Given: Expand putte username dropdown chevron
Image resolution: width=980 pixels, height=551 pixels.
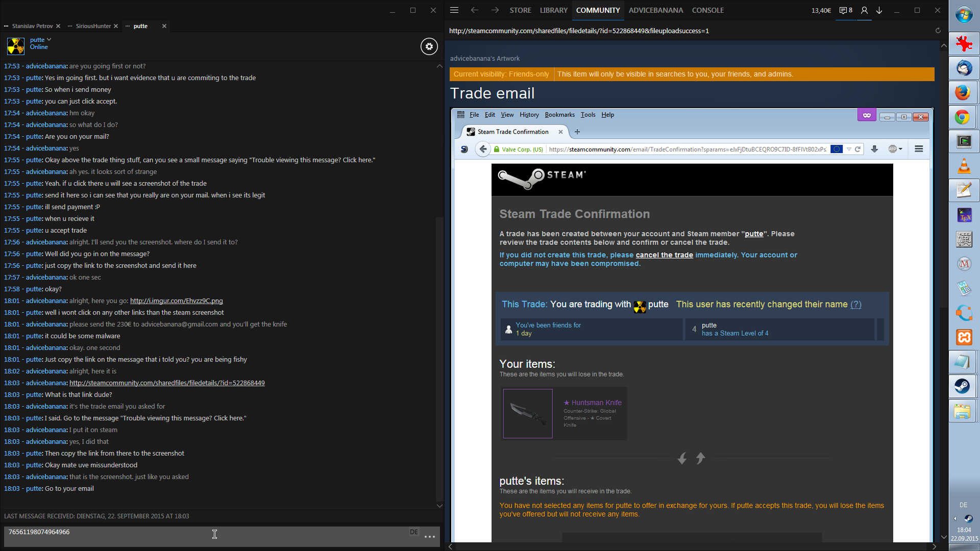Looking at the screenshot, I should 49,39.
